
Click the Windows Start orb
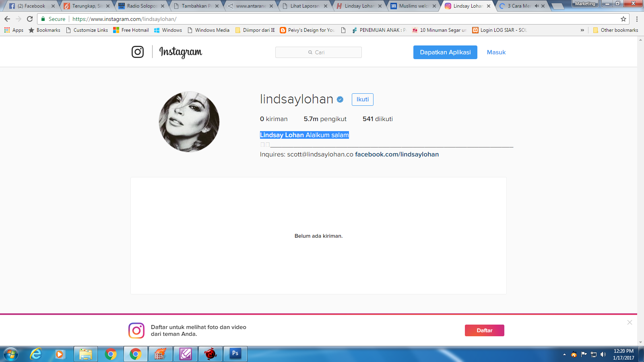coord(11,354)
